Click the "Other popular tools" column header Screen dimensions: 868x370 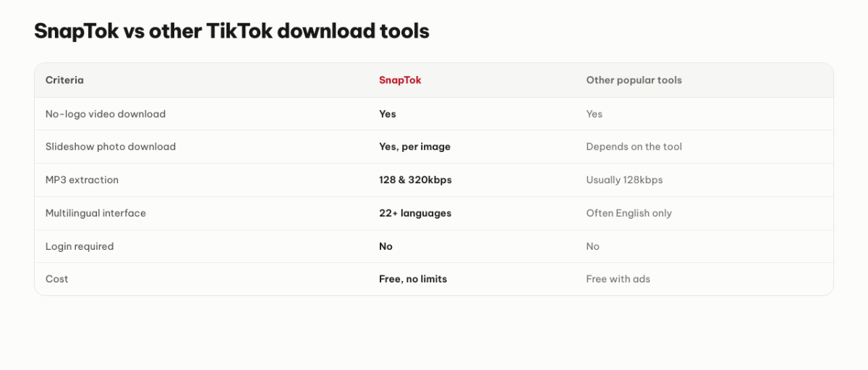tap(634, 80)
